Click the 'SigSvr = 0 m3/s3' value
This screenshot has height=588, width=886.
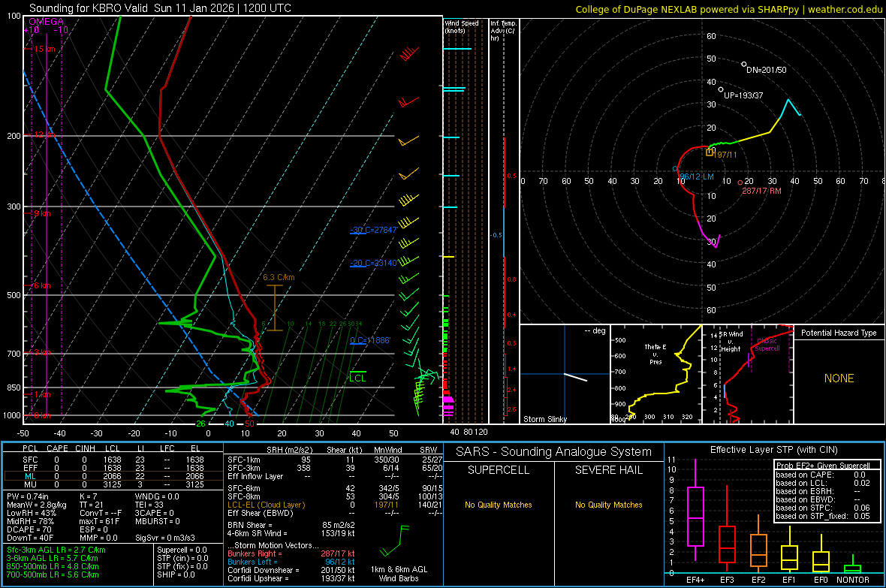165,538
